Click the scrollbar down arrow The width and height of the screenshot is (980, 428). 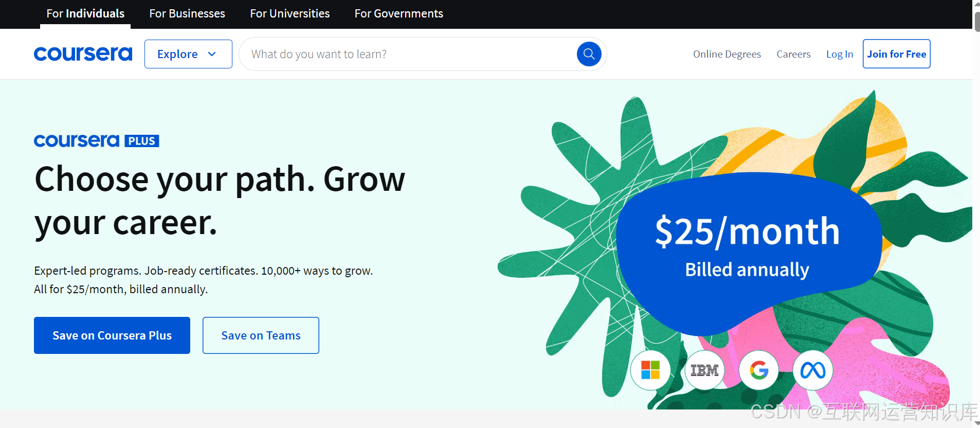[976, 423]
